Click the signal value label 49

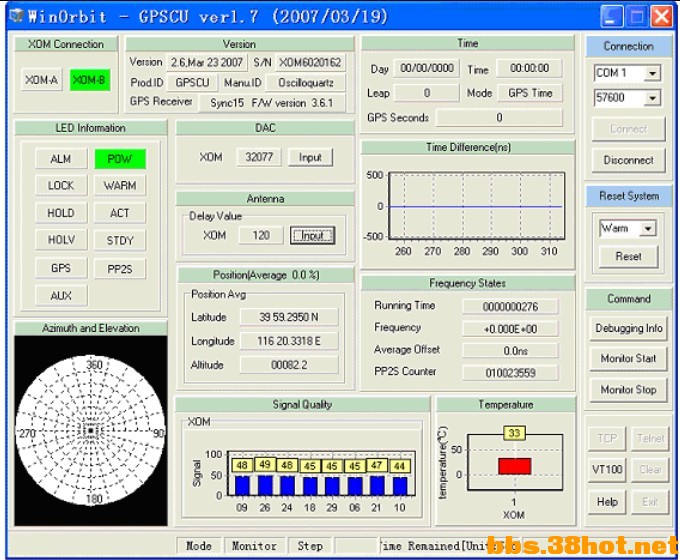click(x=265, y=465)
